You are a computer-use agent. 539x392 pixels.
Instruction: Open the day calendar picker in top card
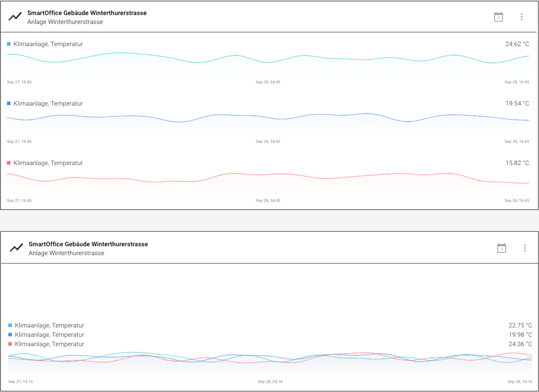(x=498, y=17)
